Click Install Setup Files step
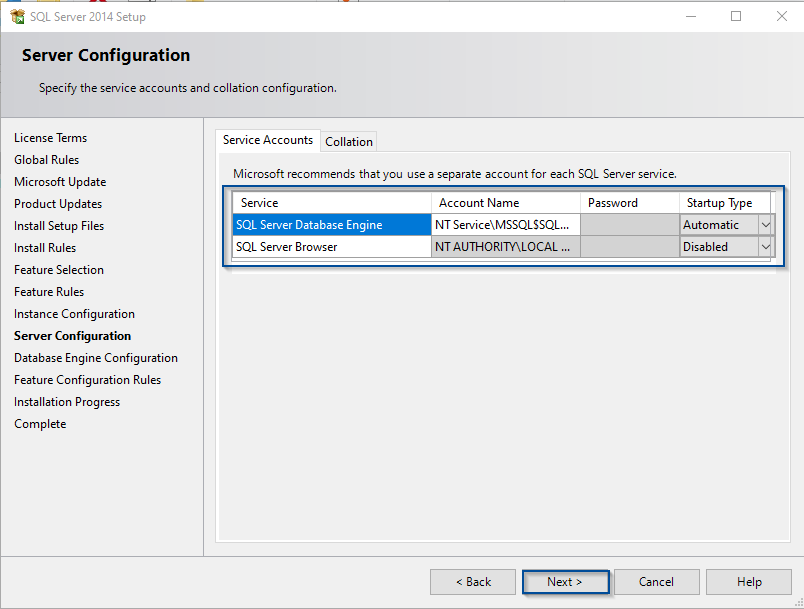This screenshot has height=609, width=804. (x=59, y=226)
